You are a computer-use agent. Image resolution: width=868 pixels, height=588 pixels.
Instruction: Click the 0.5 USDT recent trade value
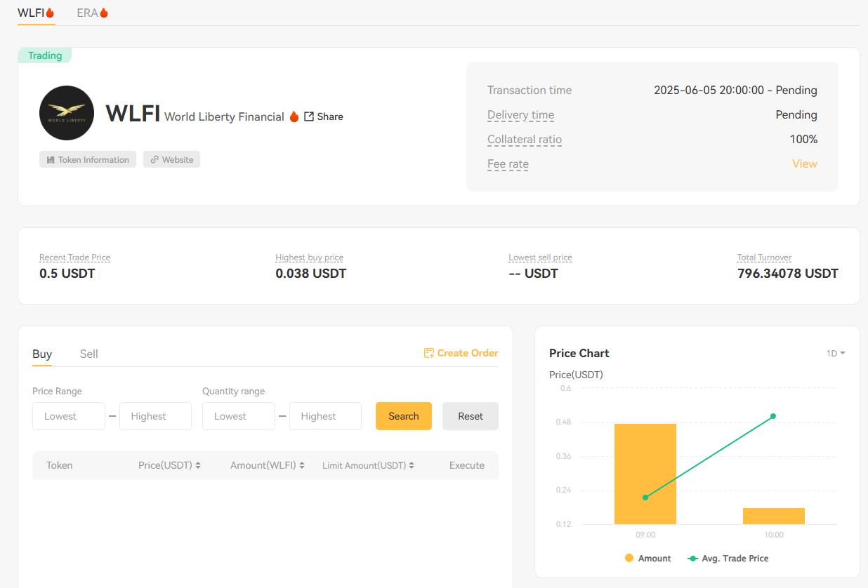pyautogui.click(x=67, y=274)
